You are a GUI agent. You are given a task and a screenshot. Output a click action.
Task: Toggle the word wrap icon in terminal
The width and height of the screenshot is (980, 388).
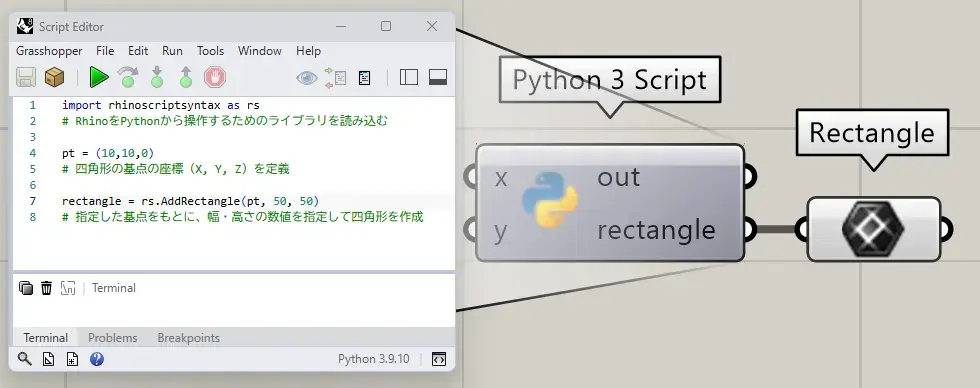68,288
